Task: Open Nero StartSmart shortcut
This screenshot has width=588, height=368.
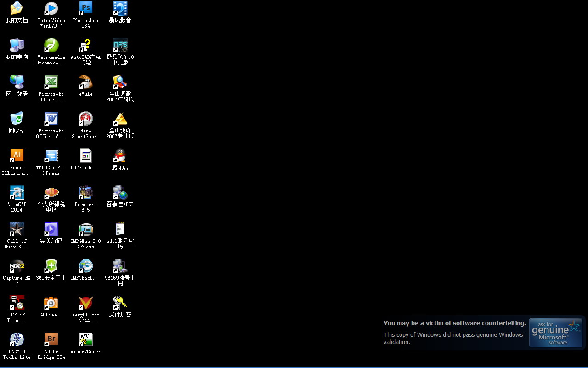Action: point(85,119)
